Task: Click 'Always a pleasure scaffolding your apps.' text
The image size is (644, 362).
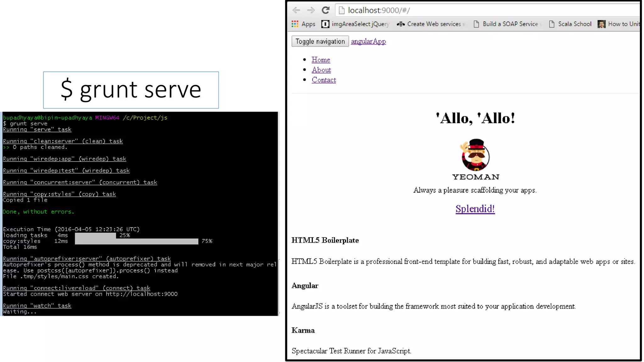Action: point(475,190)
